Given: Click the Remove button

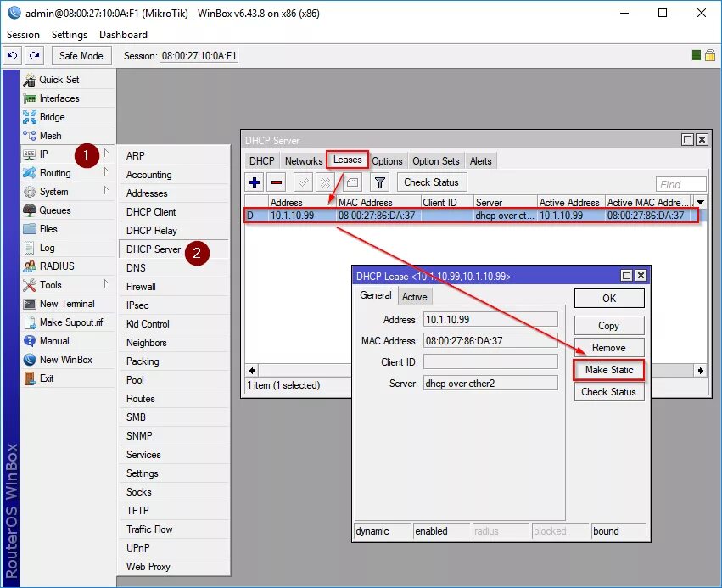Looking at the screenshot, I should pyautogui.click(x=609, y=348).
